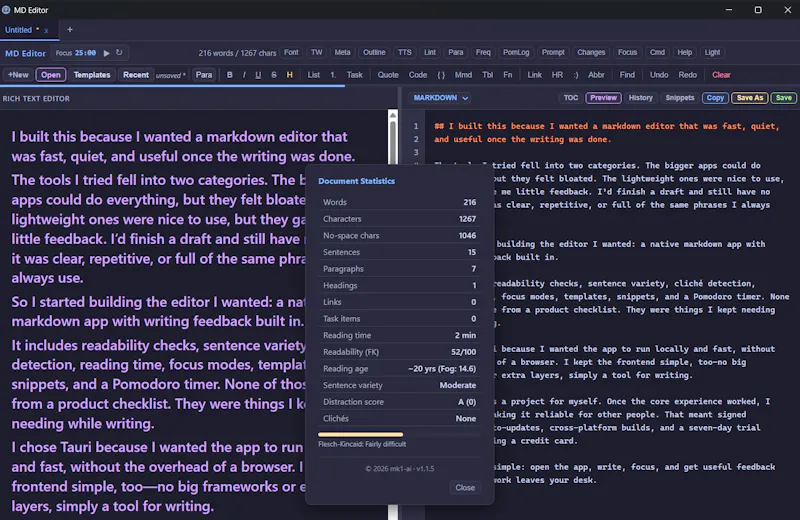The image size is (800, 520).
Task: Clear the document with the red Clear button
Action: click(x=721, y=75)
